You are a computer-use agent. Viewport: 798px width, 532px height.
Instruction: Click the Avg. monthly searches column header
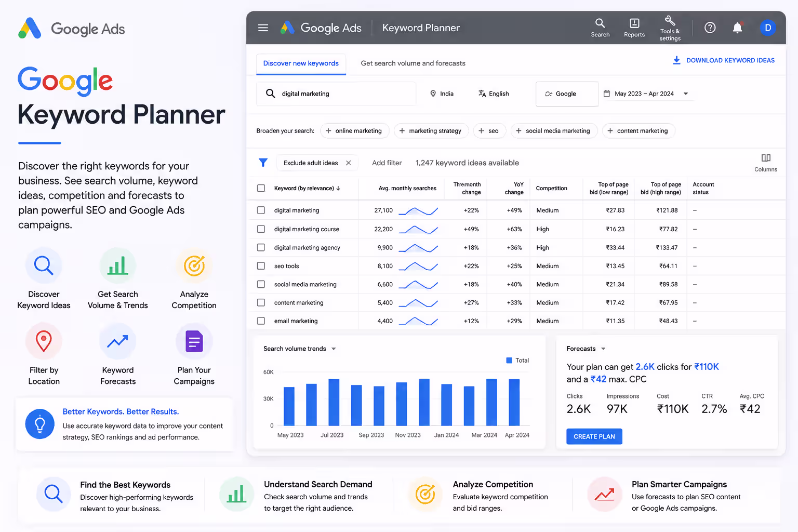point(407,188)
